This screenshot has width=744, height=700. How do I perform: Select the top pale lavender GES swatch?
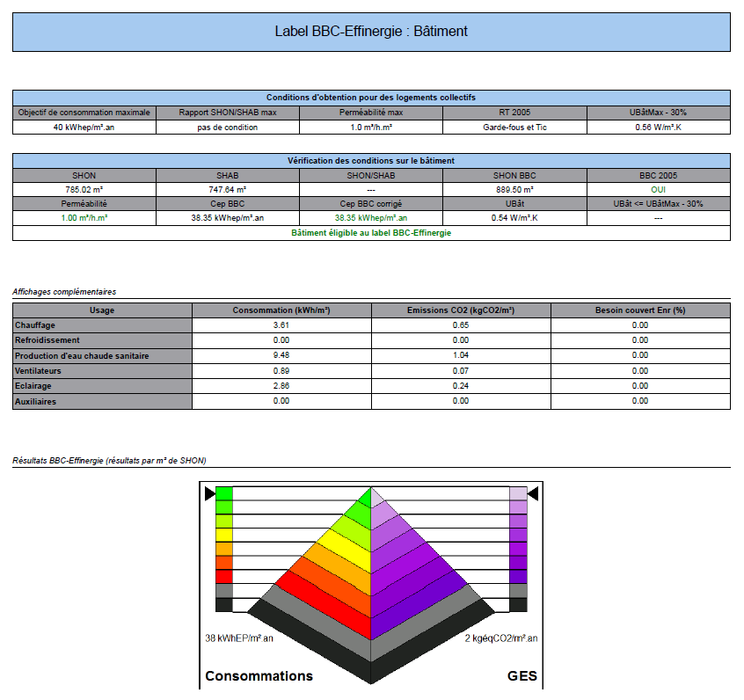[x=518, y=493]
